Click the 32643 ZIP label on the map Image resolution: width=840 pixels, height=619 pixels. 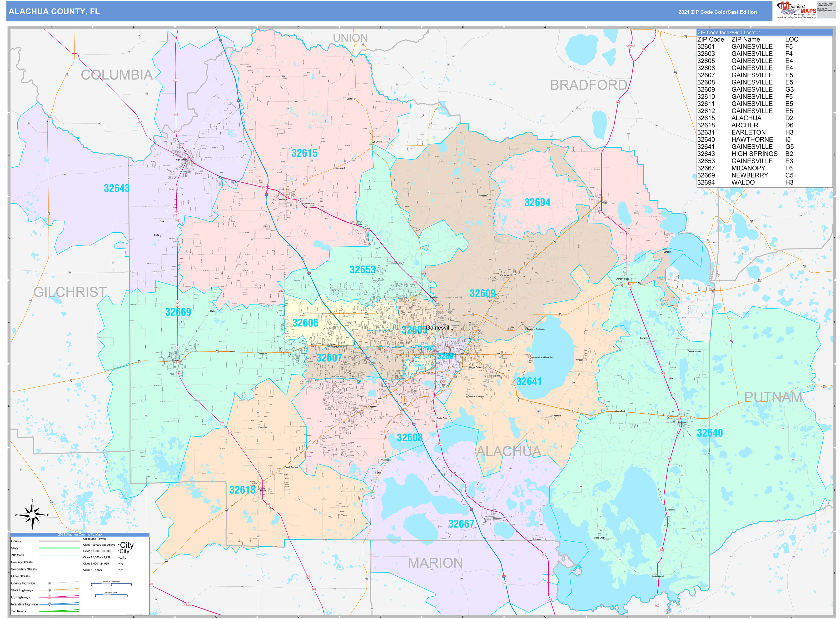pos(117,188)
